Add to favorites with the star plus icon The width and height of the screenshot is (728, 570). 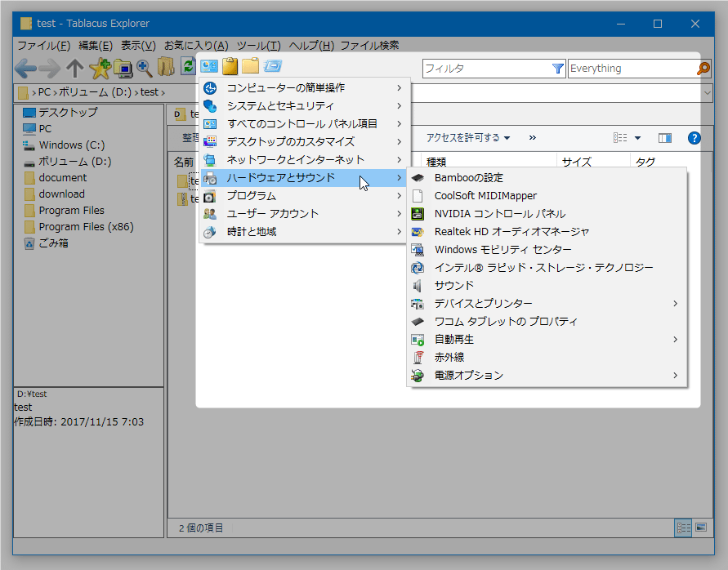point(100,69)
